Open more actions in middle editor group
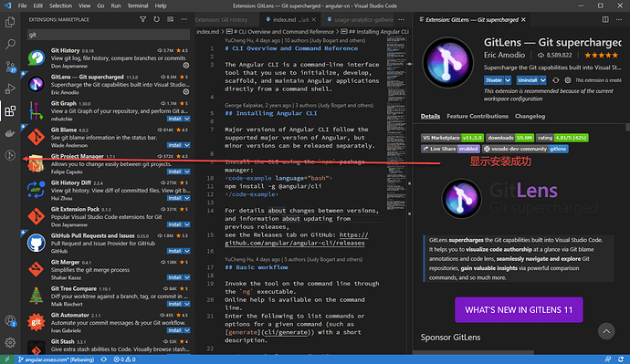Image resolution: width=630 pixels, height=364 pixels. point(401,19)
